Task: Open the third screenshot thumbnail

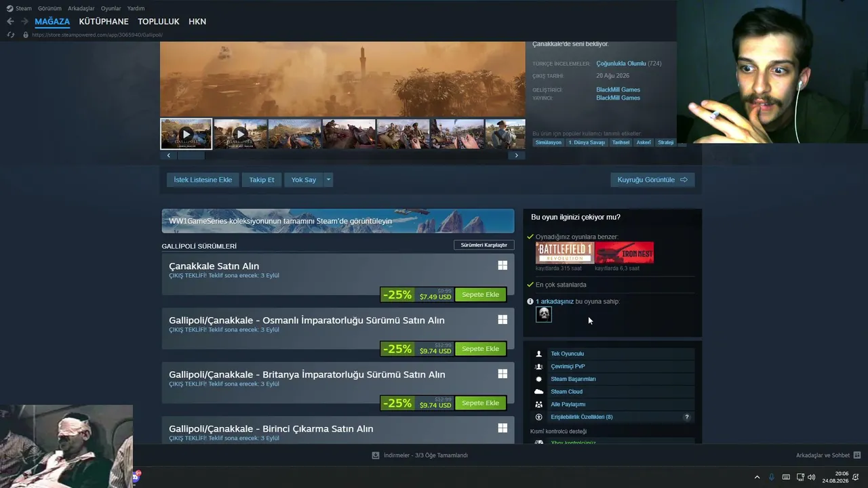Action: (294, 134)
